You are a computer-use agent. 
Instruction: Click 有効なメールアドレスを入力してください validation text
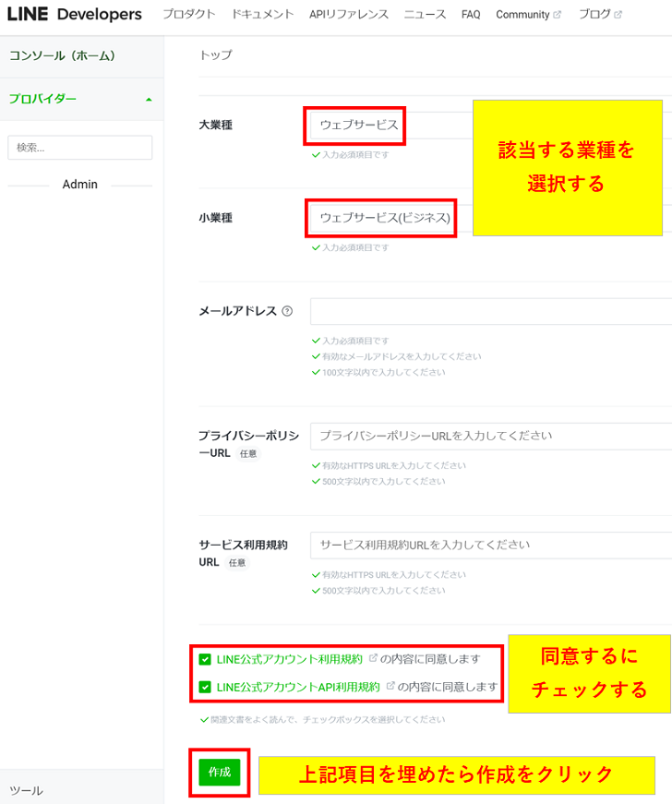(402, 356)
